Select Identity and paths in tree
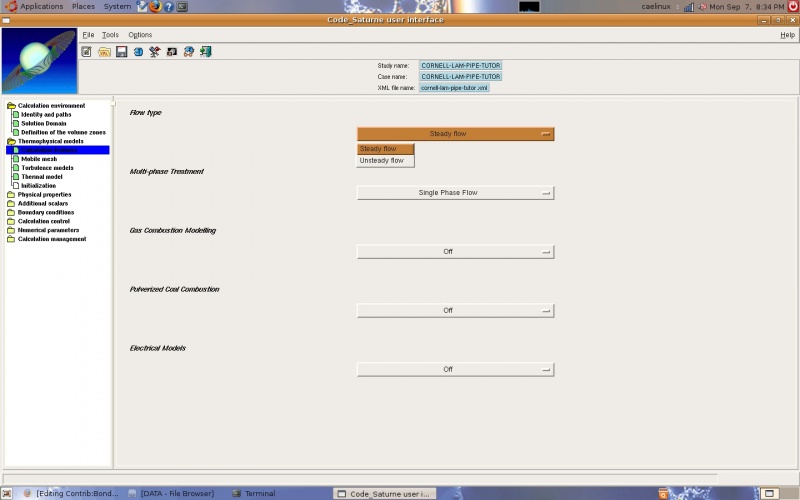The height and width of the screenshot is (500, 800). [46, 114]
